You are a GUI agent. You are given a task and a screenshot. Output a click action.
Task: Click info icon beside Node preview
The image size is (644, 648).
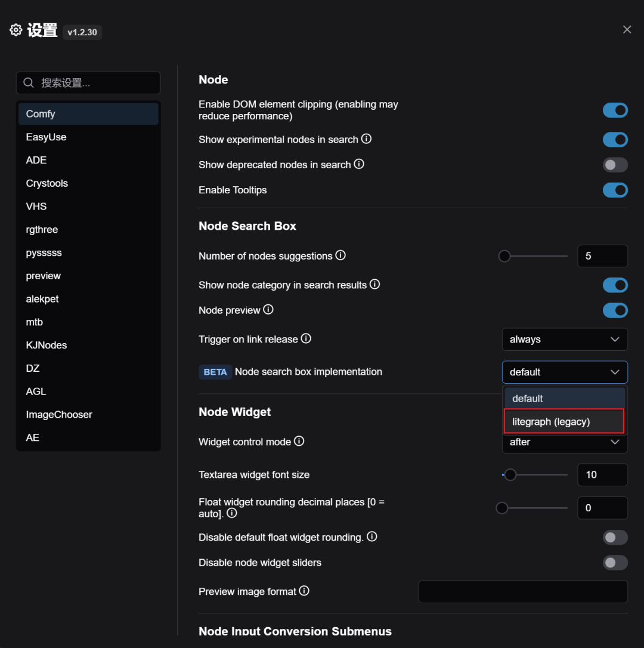coord(268,310)
